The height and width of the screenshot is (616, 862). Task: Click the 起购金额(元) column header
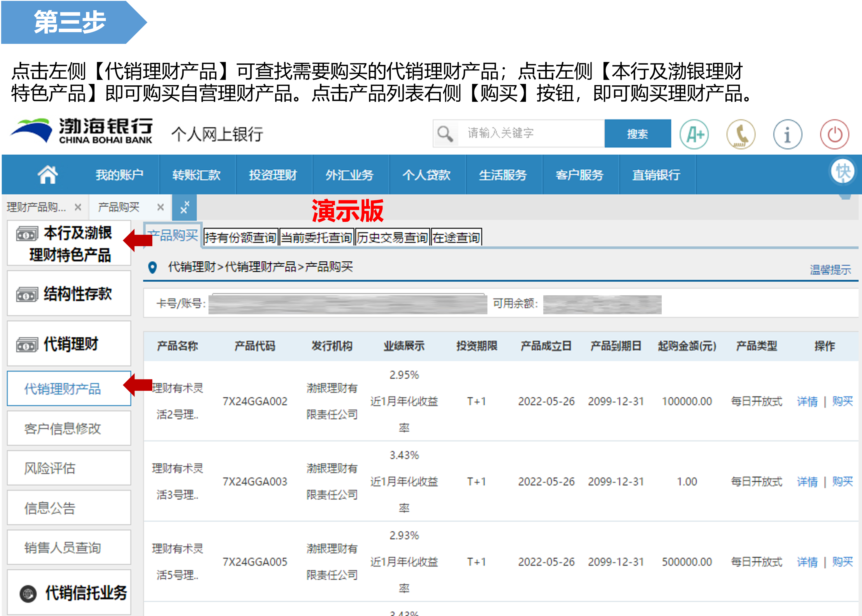[687, 346]
